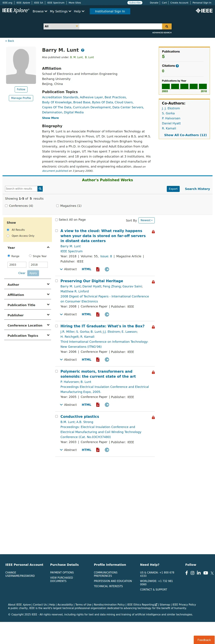
Task: Open PDF for Preserving Our Digital Heritage
Action: click(x=98, y=314)
